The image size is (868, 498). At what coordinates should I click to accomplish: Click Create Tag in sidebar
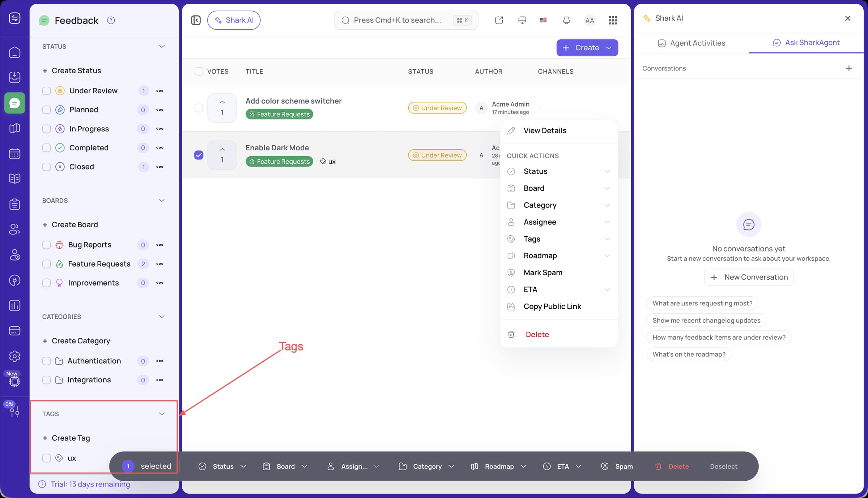pyautogui.click(x=66, y=438)
